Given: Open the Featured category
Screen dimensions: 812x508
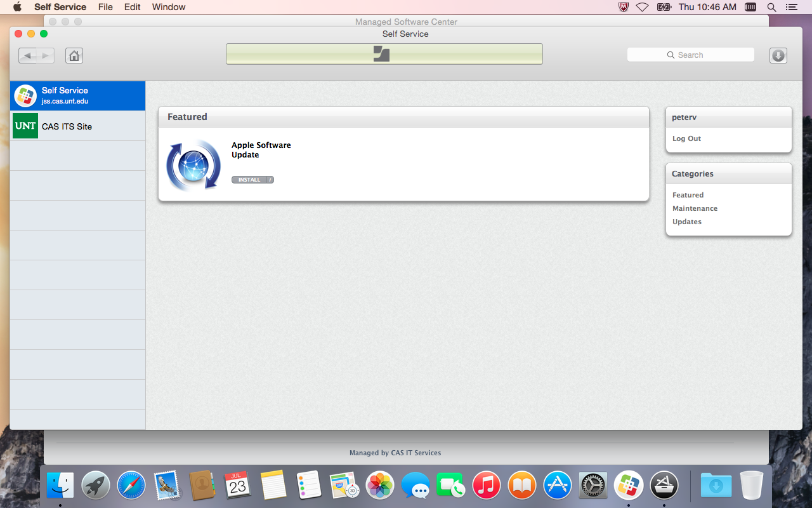Looking at the screenshot, I should tap(688, 195).
